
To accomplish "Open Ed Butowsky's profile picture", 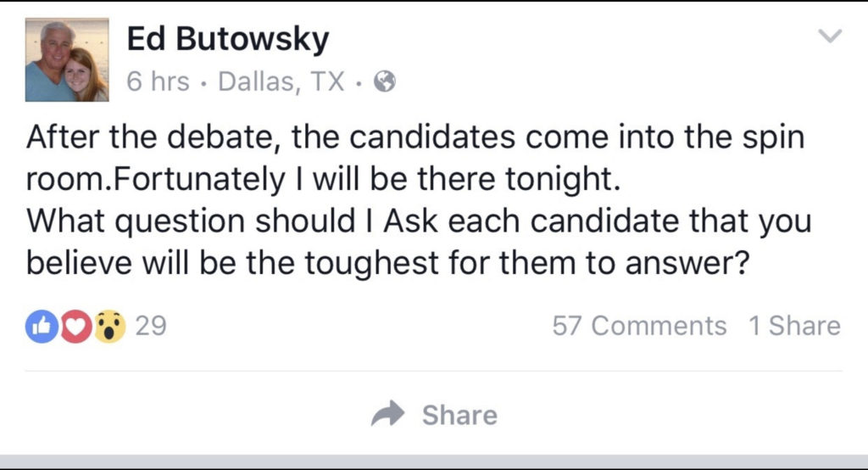I will 67,60.
